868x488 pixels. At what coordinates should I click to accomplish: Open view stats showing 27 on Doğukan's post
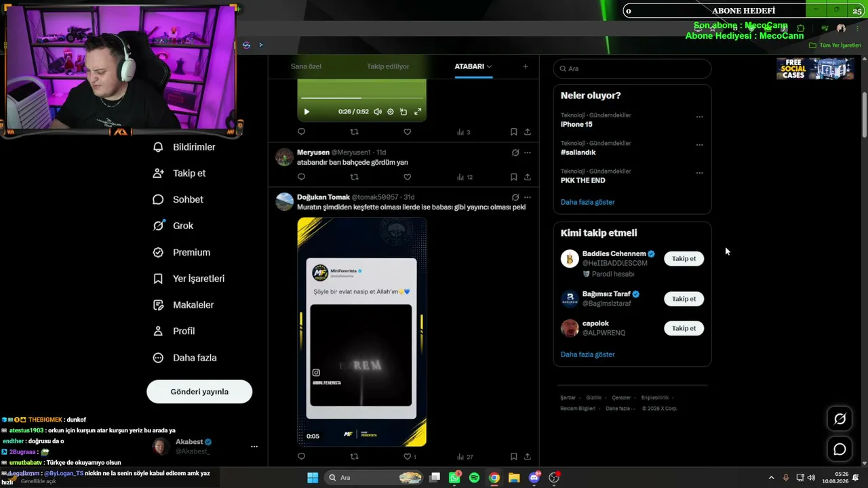pos(465,456)
